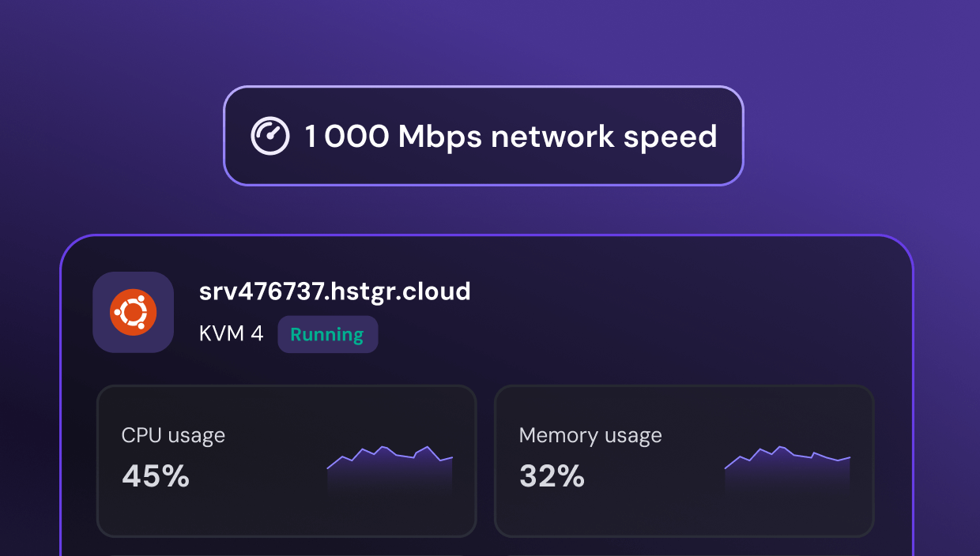Click the highest peak of CPU graph

click(x=384, y=447)
